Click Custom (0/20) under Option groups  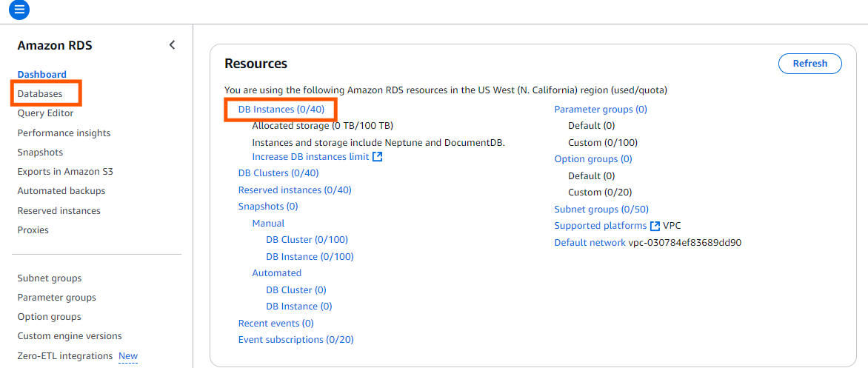600,193
